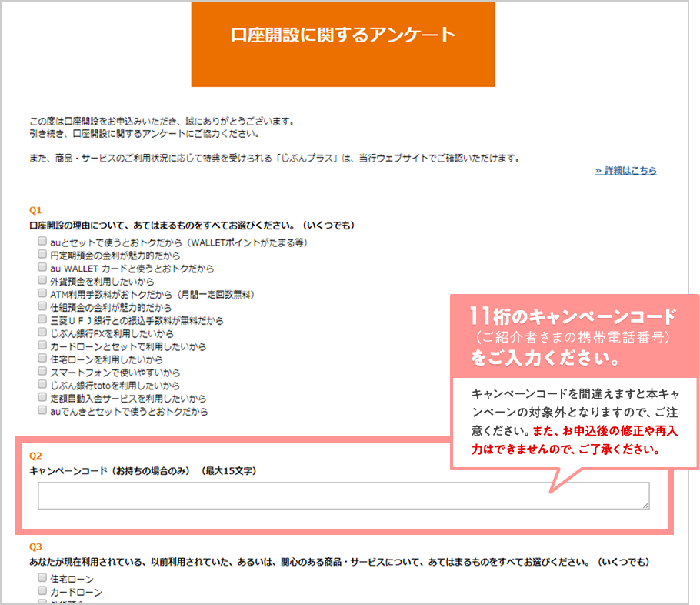The height and width of the screenshot is (605, 700).
Task: Open the '詳細はこちら' link
Action: point(625,171)
